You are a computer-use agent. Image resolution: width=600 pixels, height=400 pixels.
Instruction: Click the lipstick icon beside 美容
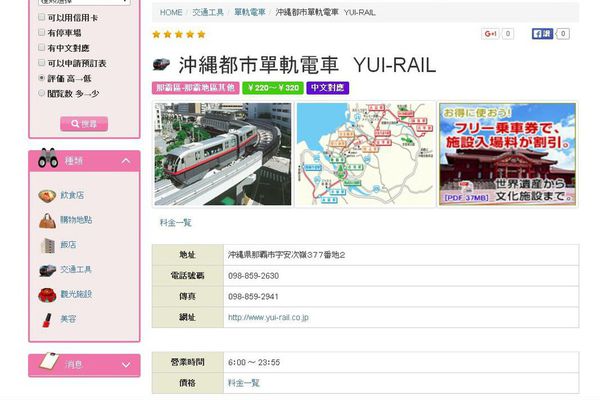47,320
